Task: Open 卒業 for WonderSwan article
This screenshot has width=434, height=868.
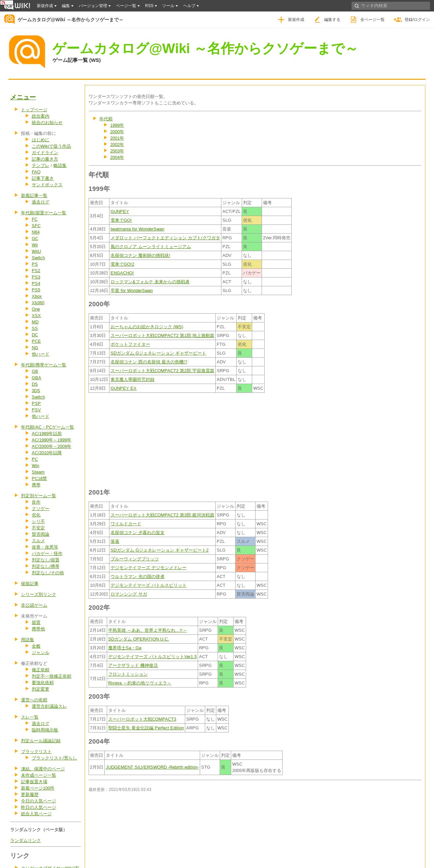Action: (131, 291)
